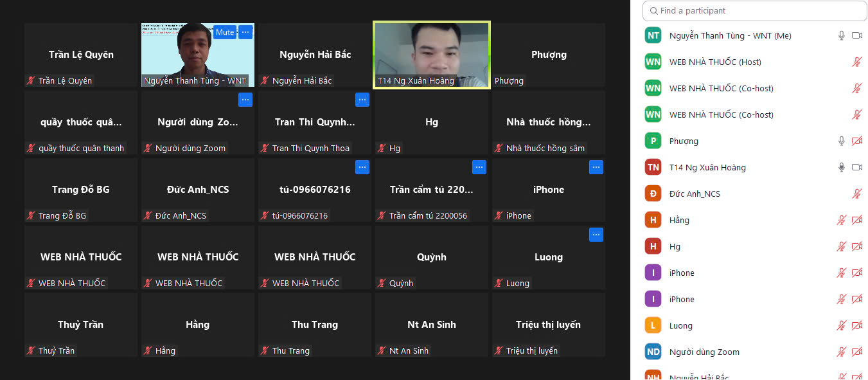Click the NT avatar of Nguyễn Thanh Tùng
This screenshot has height=380, width=868.
(x=653, y=36)
